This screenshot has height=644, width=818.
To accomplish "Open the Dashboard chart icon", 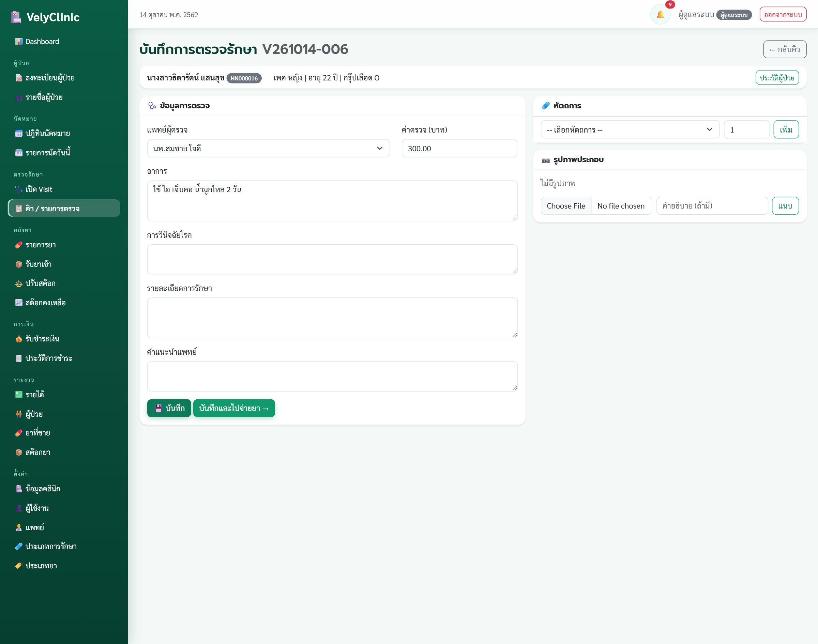I will [x=18, y=42].
